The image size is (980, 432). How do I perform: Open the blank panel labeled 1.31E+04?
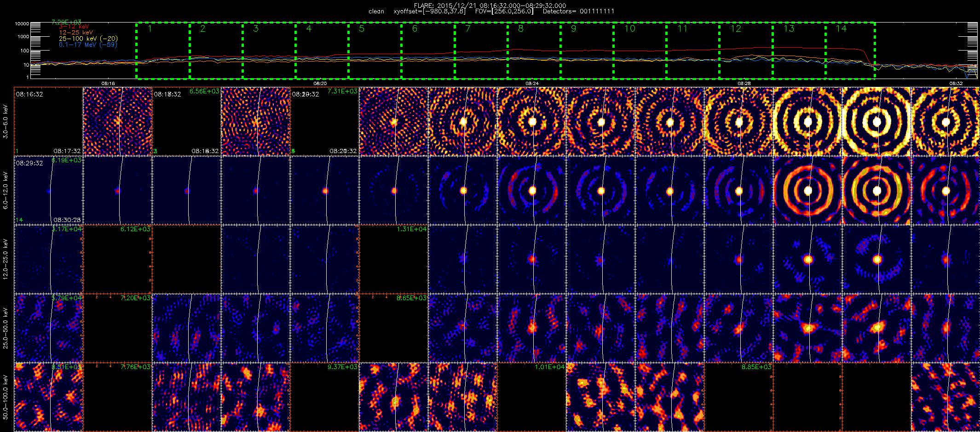click(x=393, y=259)
